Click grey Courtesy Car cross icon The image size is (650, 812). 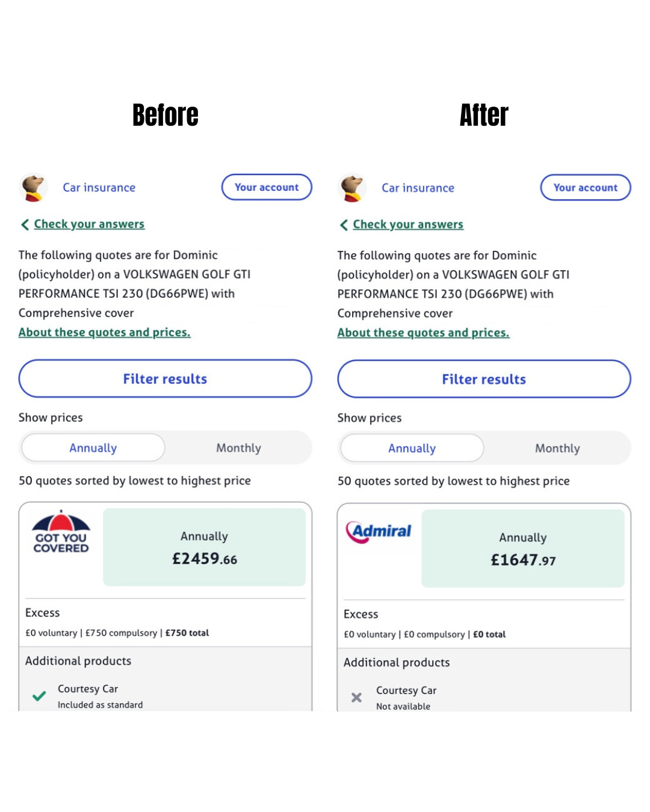tap(357, 698)
